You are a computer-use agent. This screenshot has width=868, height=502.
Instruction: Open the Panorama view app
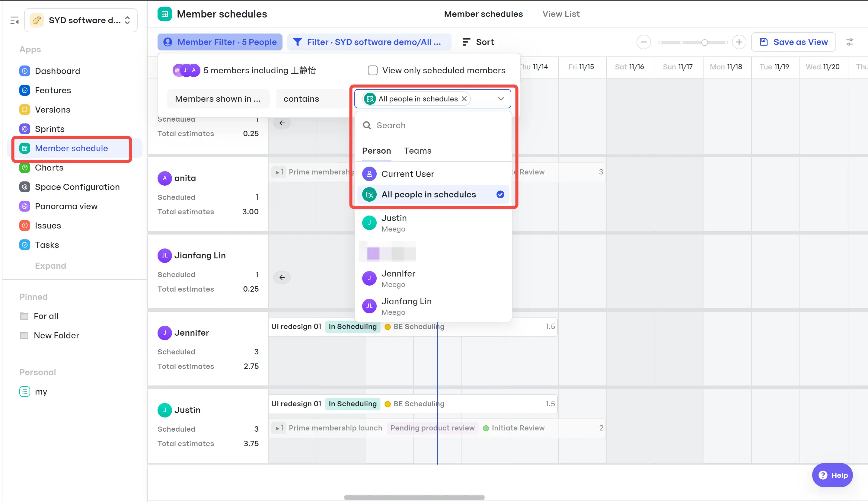point(66,206)
